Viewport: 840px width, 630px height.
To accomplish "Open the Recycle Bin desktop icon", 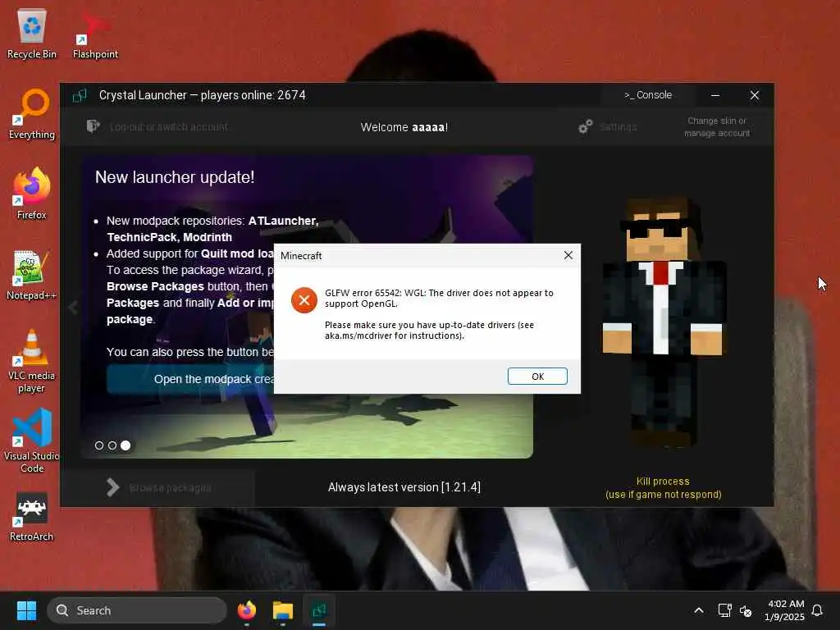I will [x=32, y=34].
